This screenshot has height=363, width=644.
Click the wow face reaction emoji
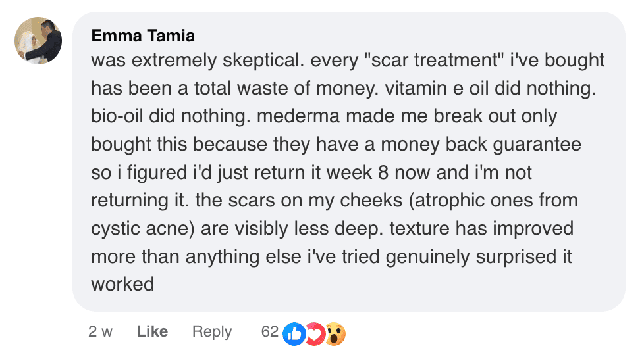335,333
